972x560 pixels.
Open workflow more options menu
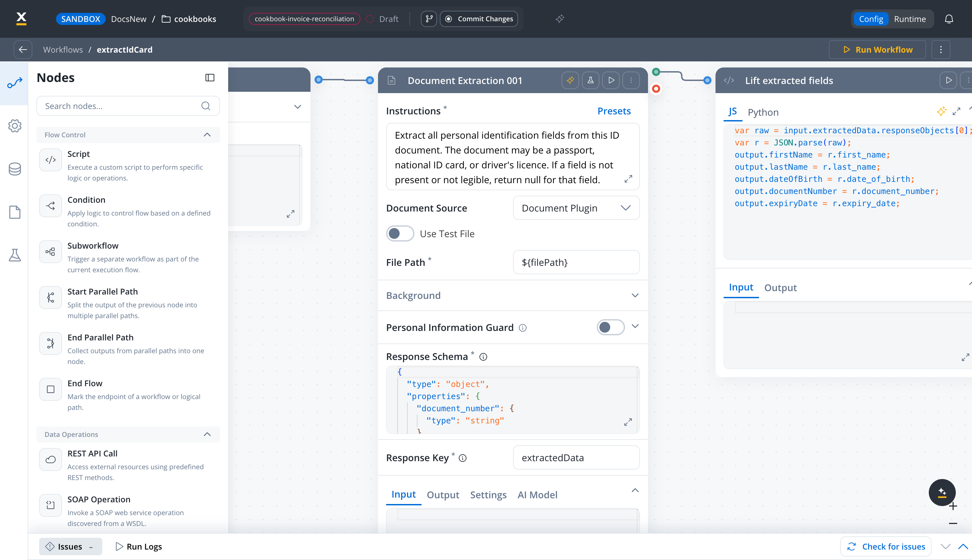941,50
